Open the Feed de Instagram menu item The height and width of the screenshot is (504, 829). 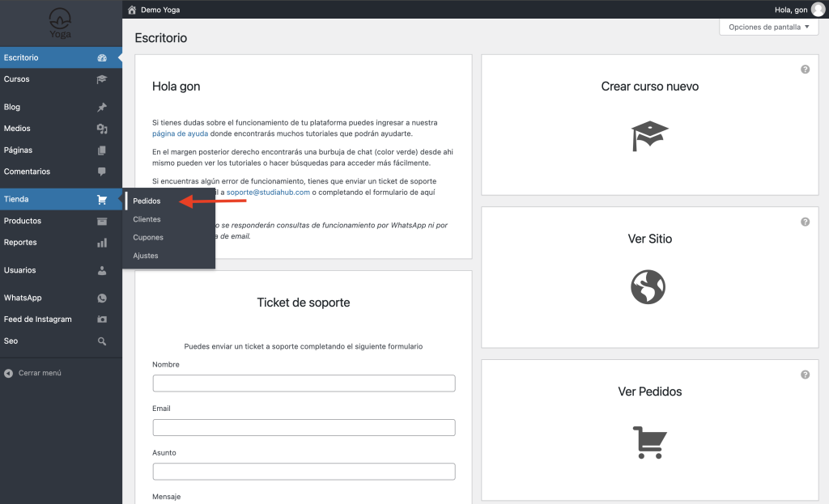point(37,320)
